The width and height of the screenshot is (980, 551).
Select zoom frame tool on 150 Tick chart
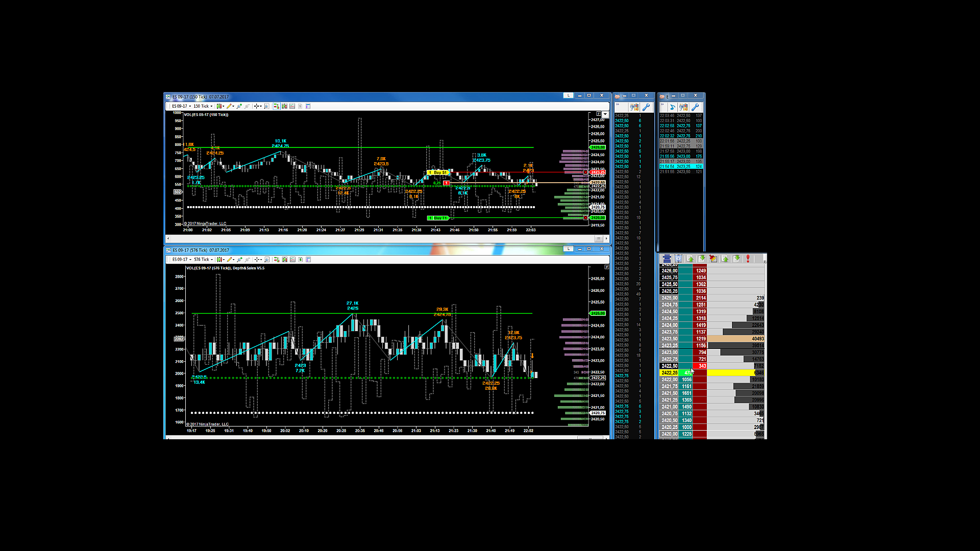pyautogui.click(x=266, y=106)
